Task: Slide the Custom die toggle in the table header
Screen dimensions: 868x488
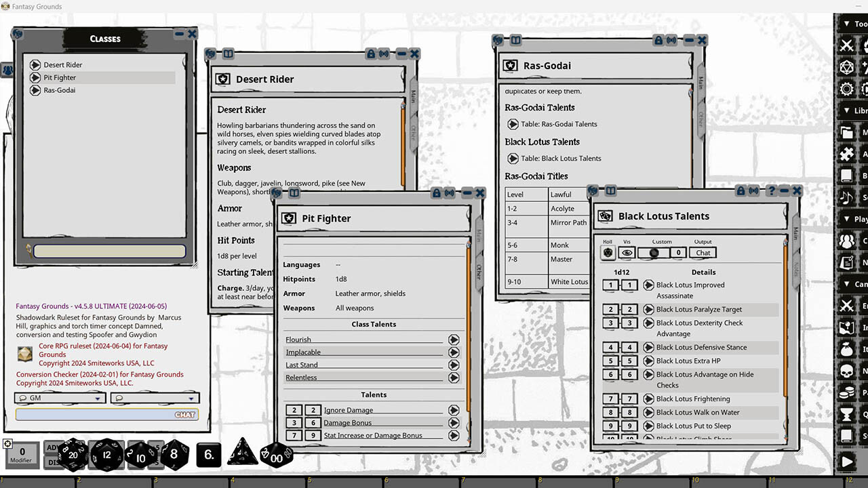Action: 654,252
